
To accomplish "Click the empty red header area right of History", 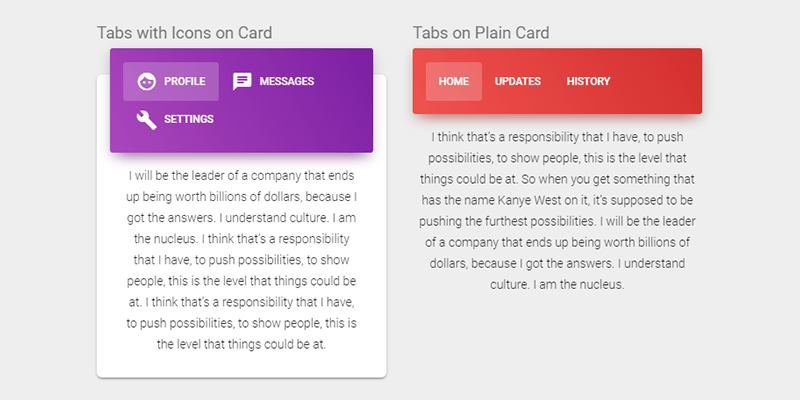I will (x=655, y=81).
